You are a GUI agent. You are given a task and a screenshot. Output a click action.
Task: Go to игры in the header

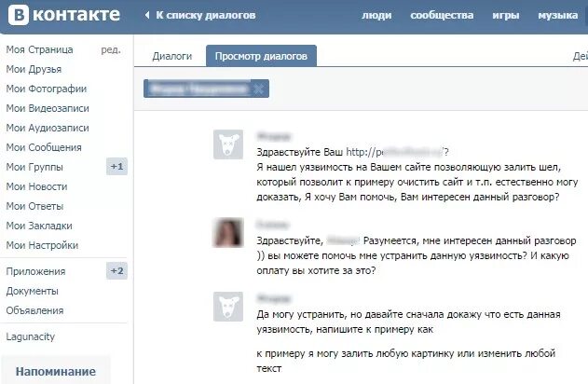pos(505,15)
